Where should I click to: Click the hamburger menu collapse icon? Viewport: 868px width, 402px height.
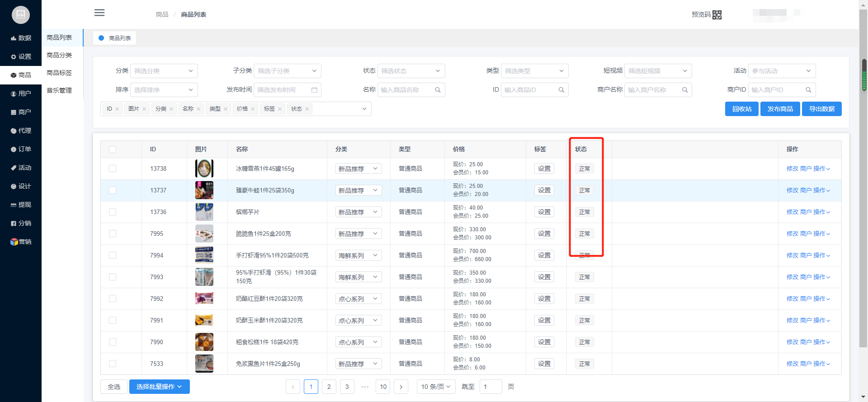pos(99,13)
